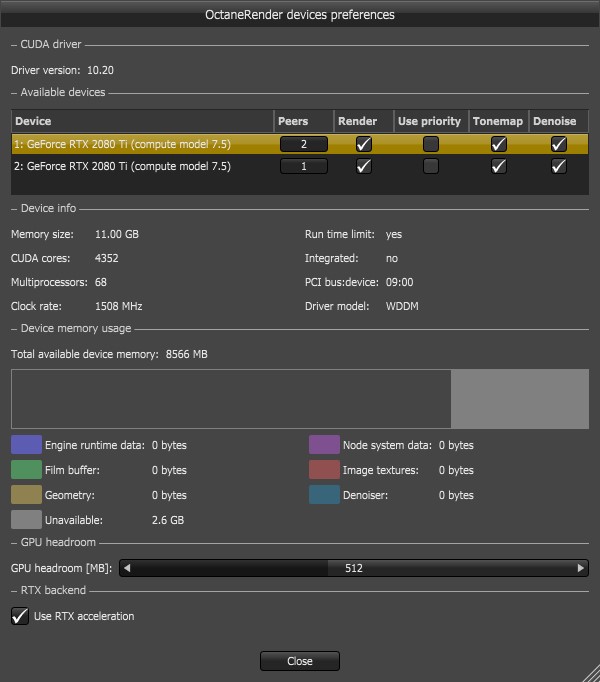
Task: Click the Unavailable gray color swatch
Action: pos(27,519)
